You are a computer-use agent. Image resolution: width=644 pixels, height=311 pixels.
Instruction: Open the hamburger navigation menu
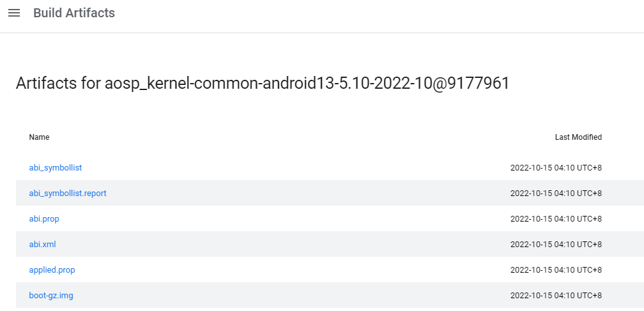click(14, 13)
